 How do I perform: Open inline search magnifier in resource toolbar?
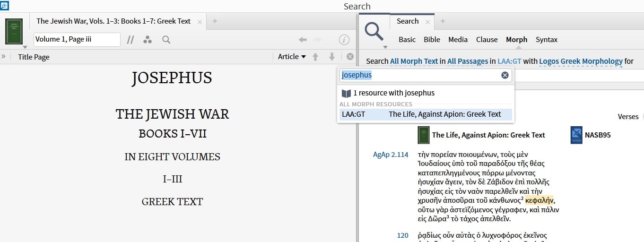166,40
